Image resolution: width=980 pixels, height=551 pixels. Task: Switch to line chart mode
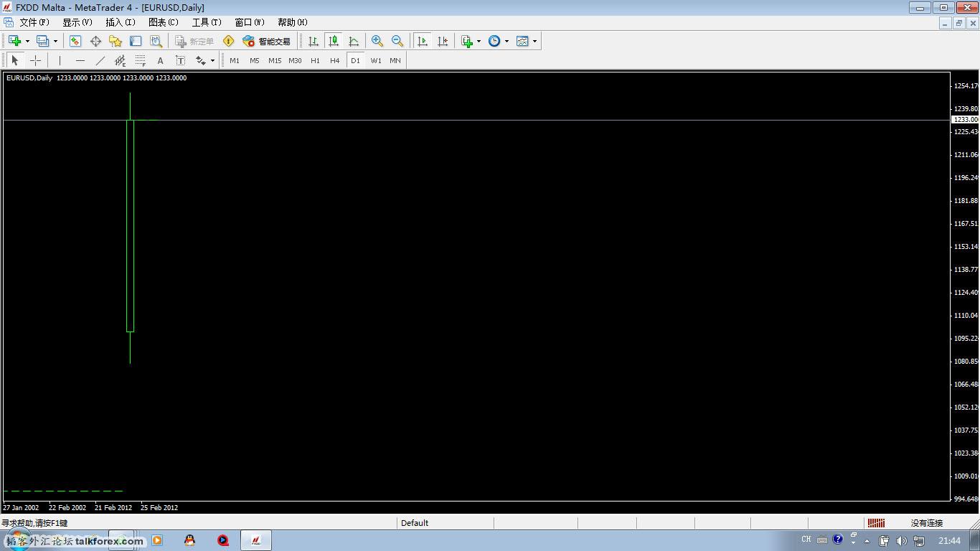[354, 41]
